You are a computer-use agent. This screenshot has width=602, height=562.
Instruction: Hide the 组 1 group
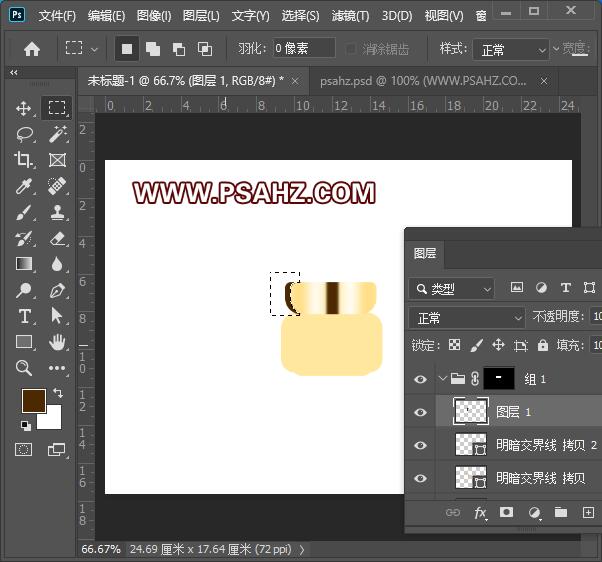coord(421,379)
